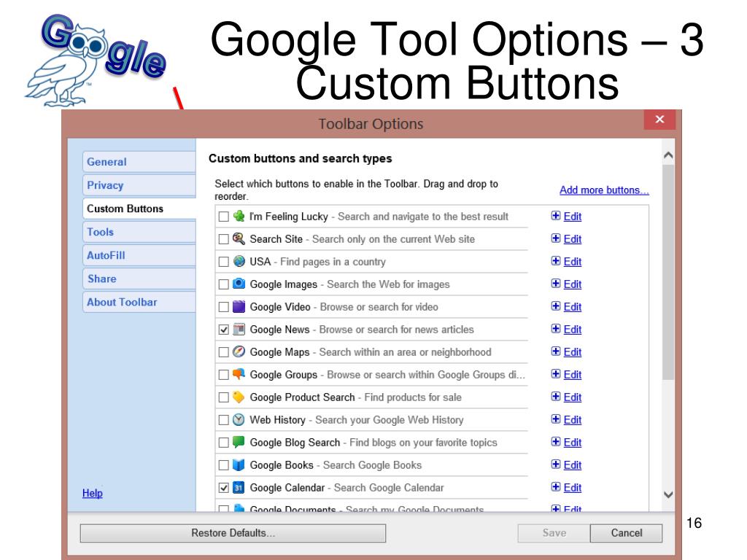Open the General settings tab
Image resolution: width=747 pixels, height=560 pixels.
[x=139, y=162]
